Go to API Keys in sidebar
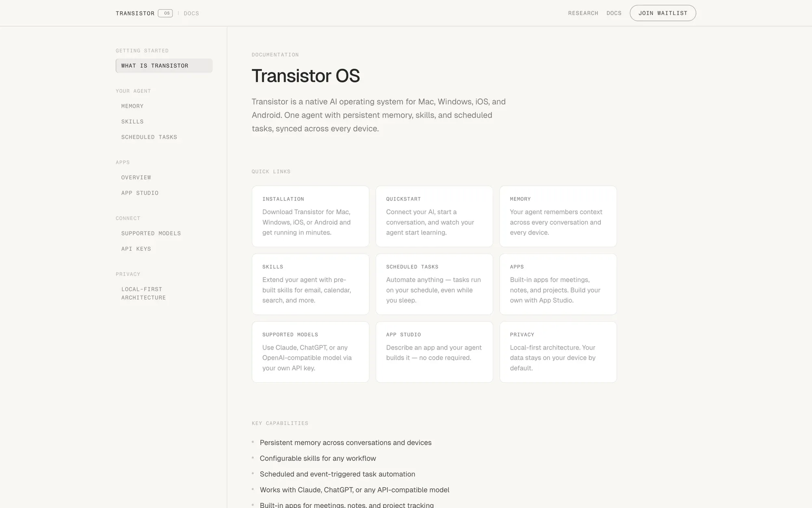 (136, 249)
